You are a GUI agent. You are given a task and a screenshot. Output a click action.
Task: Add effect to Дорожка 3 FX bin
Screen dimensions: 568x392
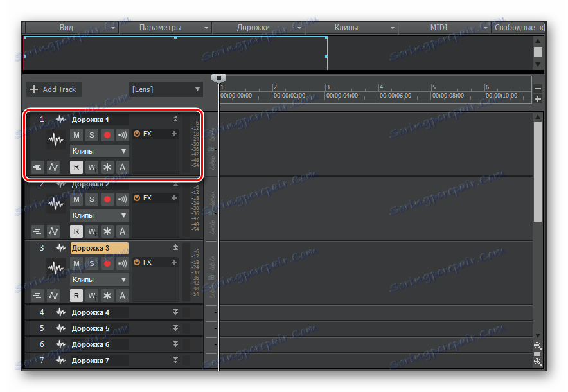coord(174,262)
